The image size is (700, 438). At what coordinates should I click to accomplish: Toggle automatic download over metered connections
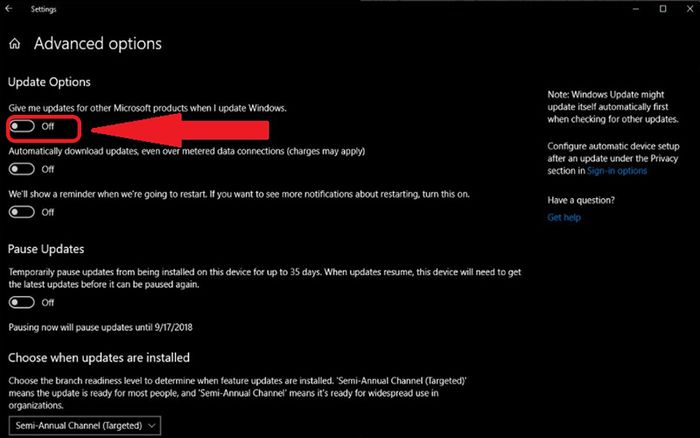click(22, 169)
